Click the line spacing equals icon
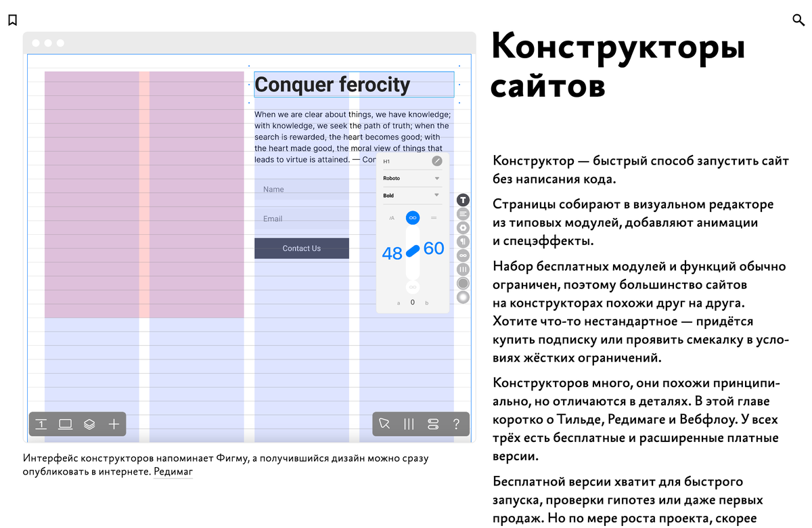This screenshot has width=812, height=528. [x=434, y=218]
